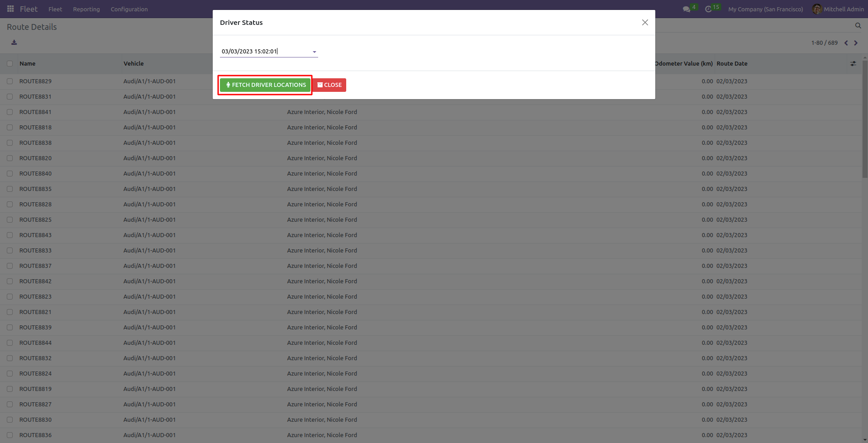Select the ROUTE8825 row checkbox
Image resolution: width=868 pixels, height=443 pixels.
pos(10,220)
